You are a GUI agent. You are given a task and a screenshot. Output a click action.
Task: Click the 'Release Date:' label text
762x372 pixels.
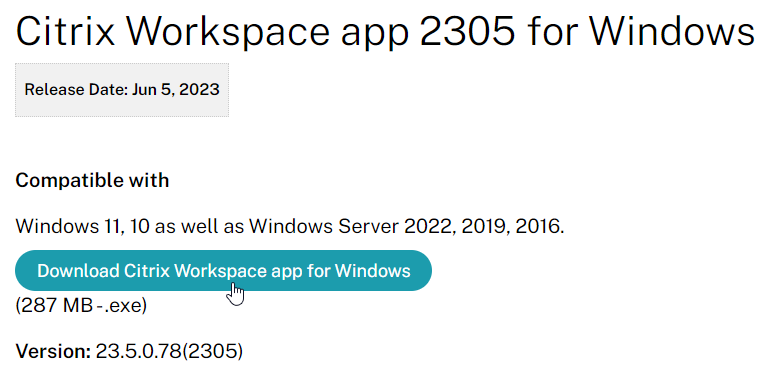pyautogui.click(x=76, y=90)
